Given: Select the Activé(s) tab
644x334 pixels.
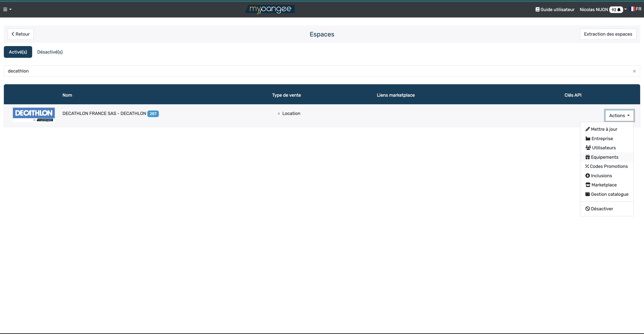Looking at the screenshot, I should (18, 52).
